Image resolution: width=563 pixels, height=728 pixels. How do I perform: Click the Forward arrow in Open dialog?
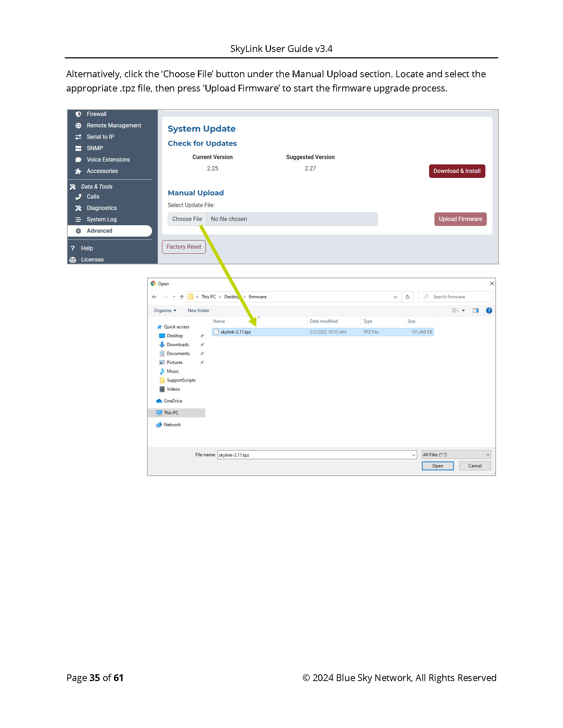[165, 297]
